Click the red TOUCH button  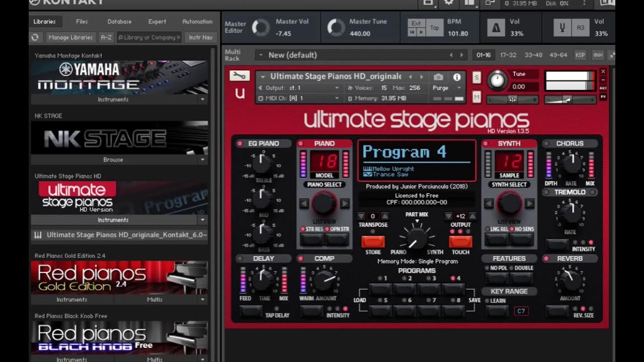[x=460, y=242]
